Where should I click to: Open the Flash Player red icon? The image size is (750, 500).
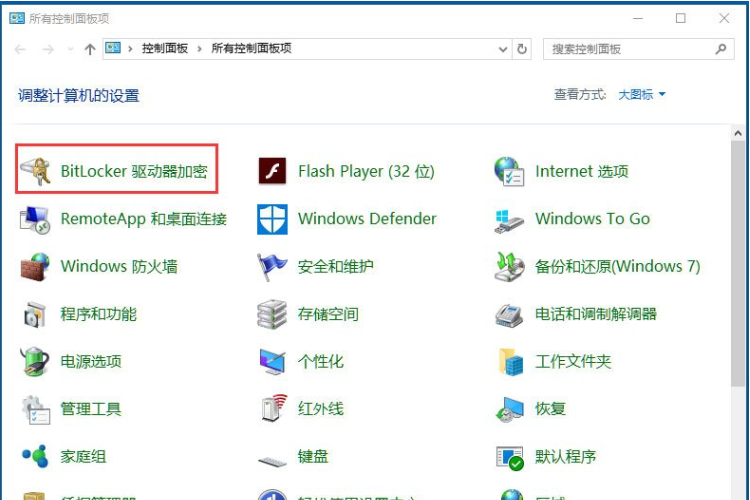point(272,171)
